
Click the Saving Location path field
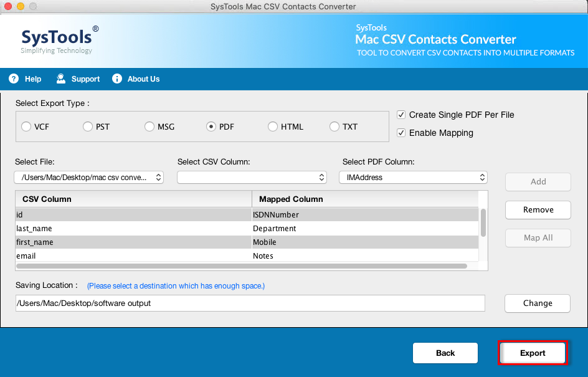(x=250, y=303)
